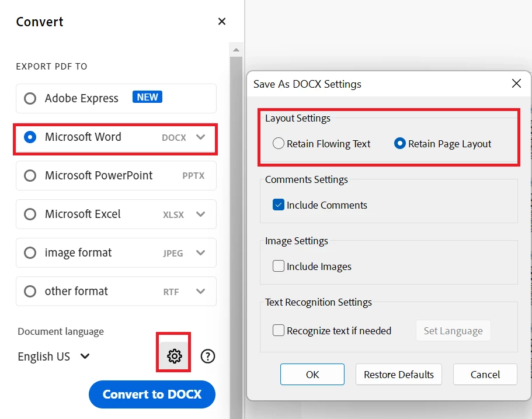This screenshot has height=419, width=532.
Task: Click the Restore Defaults button
Action: pyautogui.click(x=399, y=374)
